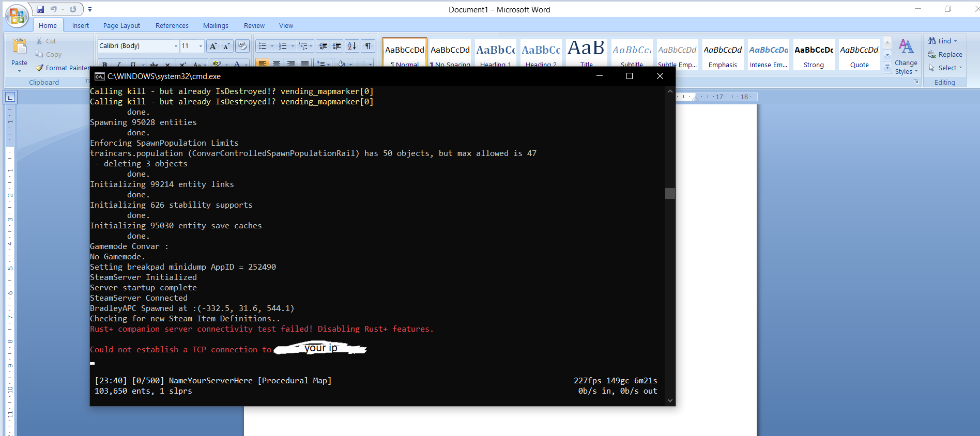
Task: Switch to the Insert ribbon tab
Action: pos(80,25)
